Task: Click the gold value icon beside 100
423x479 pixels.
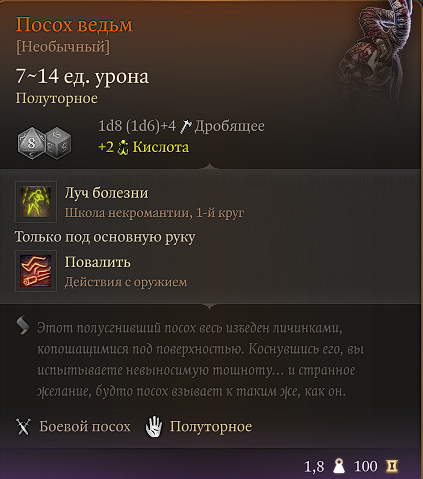Action: tap(392, 466)
